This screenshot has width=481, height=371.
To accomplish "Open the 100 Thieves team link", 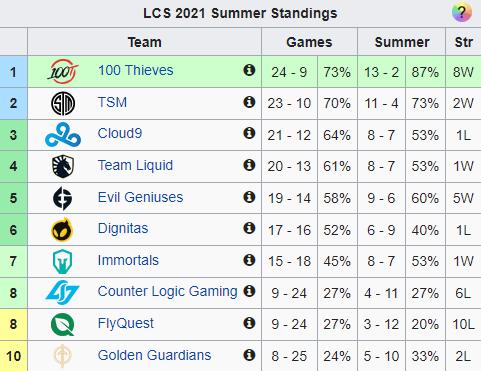I will tap(136, 70).
